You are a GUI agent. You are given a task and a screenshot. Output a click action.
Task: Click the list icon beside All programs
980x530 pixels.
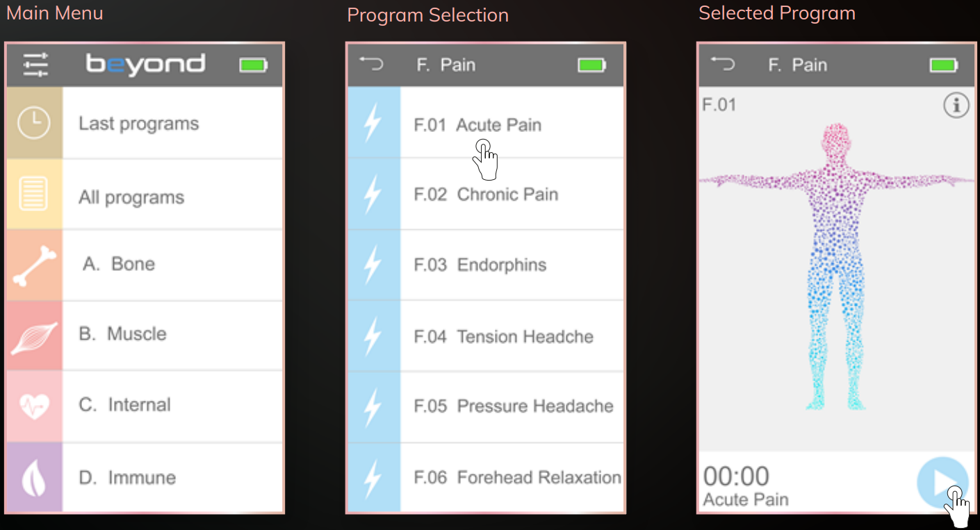pyautogui.click(x=34, y=194)
